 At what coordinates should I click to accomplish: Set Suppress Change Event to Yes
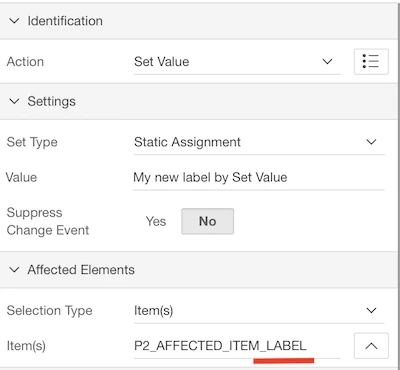156,221
